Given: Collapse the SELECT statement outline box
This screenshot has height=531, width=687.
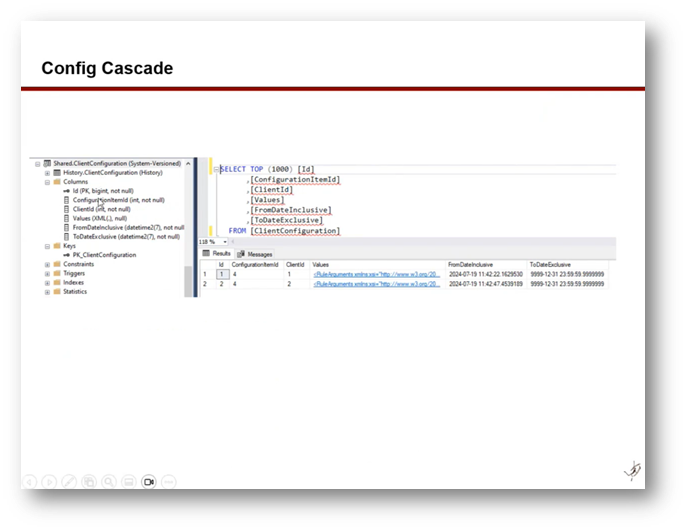Looking at the screenshot, I should 216,169.
